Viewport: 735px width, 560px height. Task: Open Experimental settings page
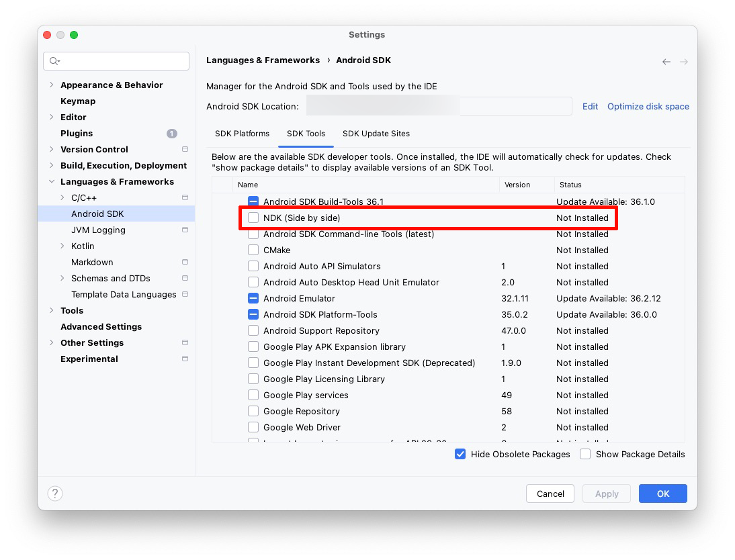(x=89, y=359)
